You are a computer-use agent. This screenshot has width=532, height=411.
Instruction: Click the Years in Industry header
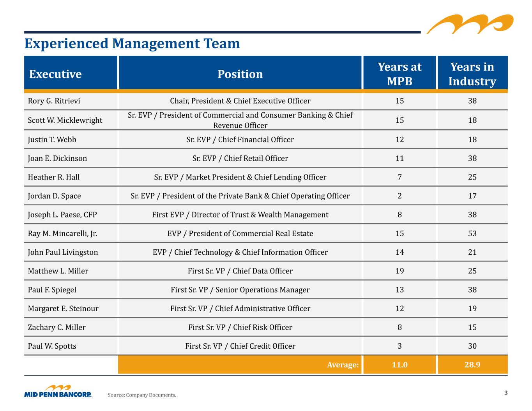tap(472, 74)
